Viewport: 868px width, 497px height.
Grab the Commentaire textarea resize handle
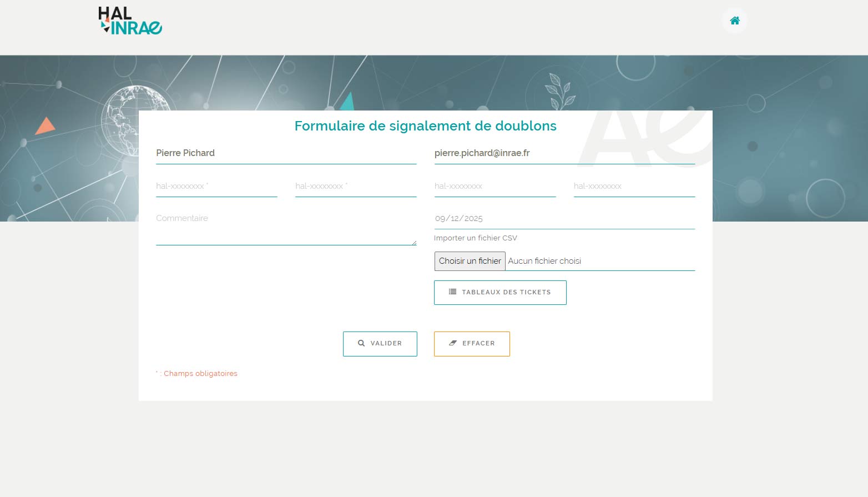pyautogui.click(x=414, y=243)
